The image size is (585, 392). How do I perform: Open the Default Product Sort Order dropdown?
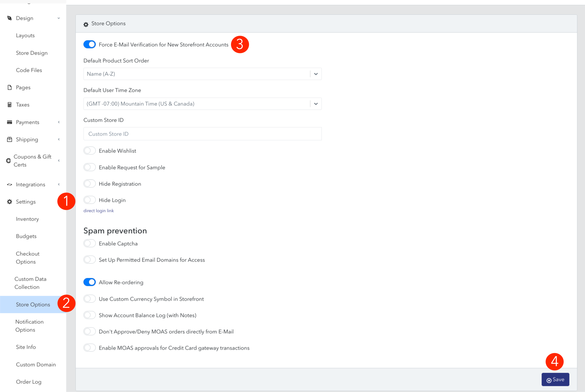click(x=202, y=74)
